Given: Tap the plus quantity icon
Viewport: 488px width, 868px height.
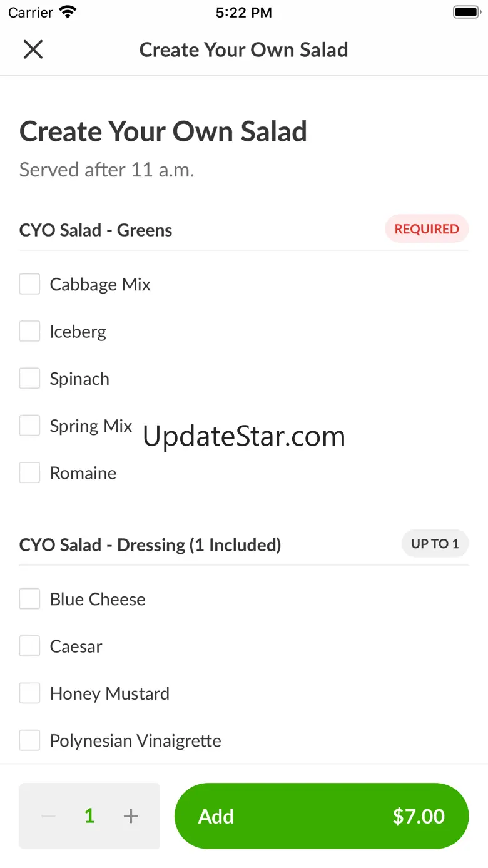Looking at the screenshot, I should tap(131, 816).
